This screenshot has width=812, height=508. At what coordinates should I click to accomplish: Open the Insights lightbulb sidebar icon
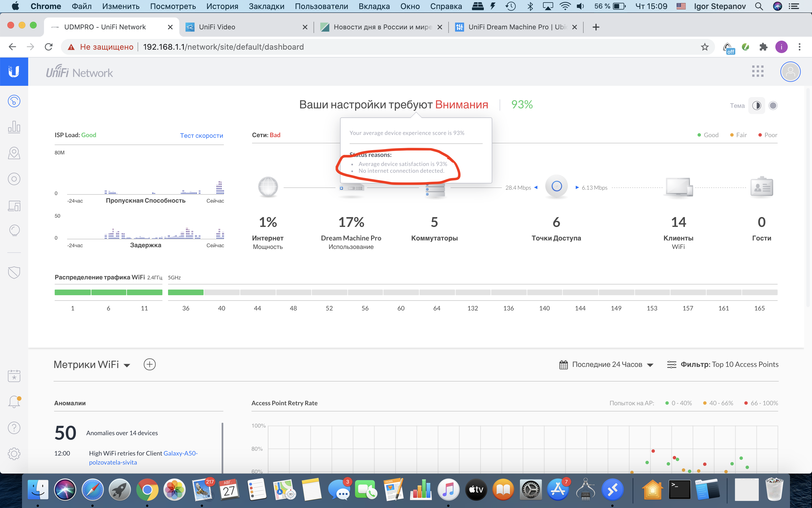point(14,231)
